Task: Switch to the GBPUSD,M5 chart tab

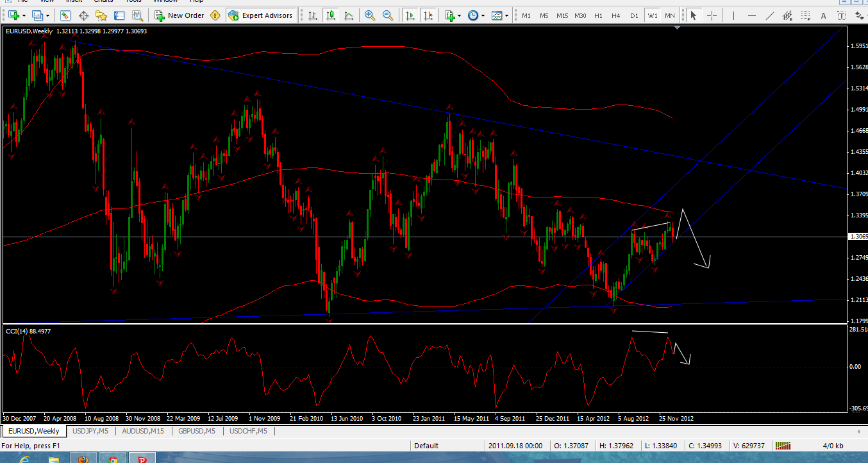Action: 197,431
